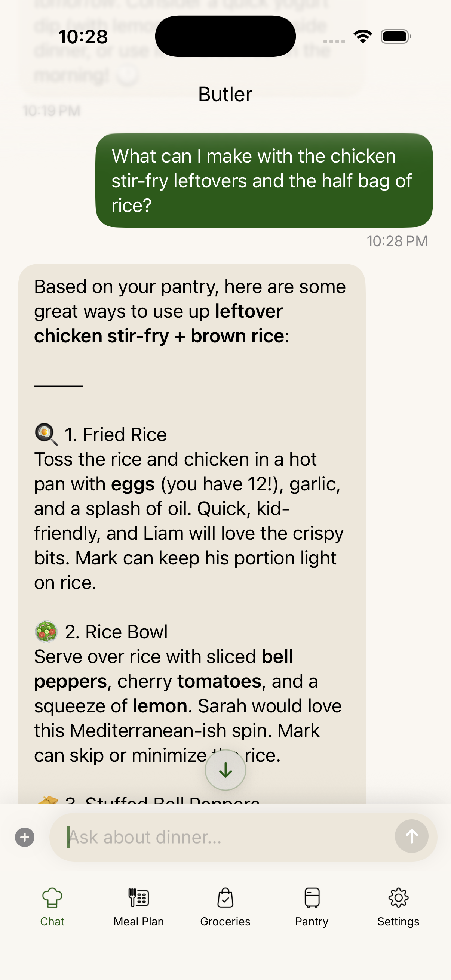
Task: Tap the send arrow button
Action: tap(411, 836)
